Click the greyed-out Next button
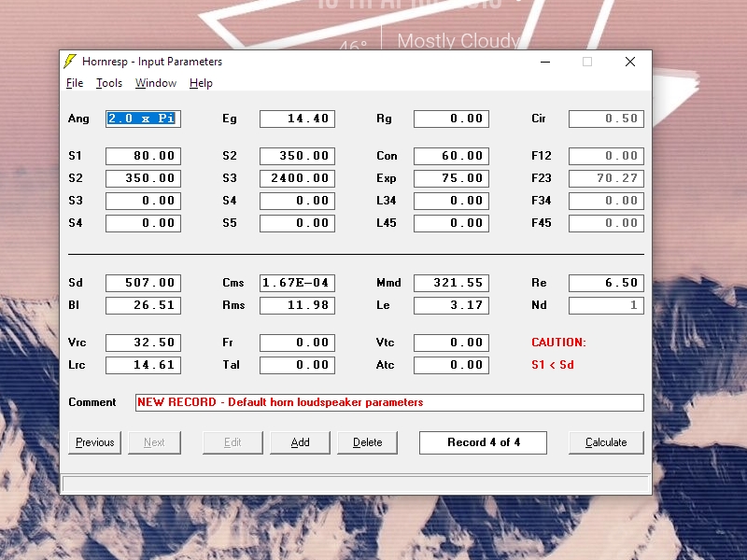Image resolution: width=747 pixels, height=560 pixels. pyautogui.click(x=154, y=442)
